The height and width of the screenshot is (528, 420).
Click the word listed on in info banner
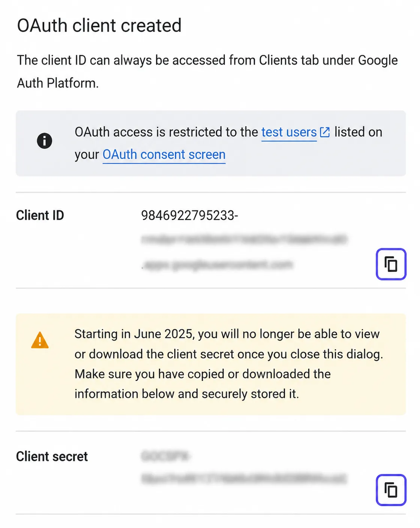(x=358, y=132)
